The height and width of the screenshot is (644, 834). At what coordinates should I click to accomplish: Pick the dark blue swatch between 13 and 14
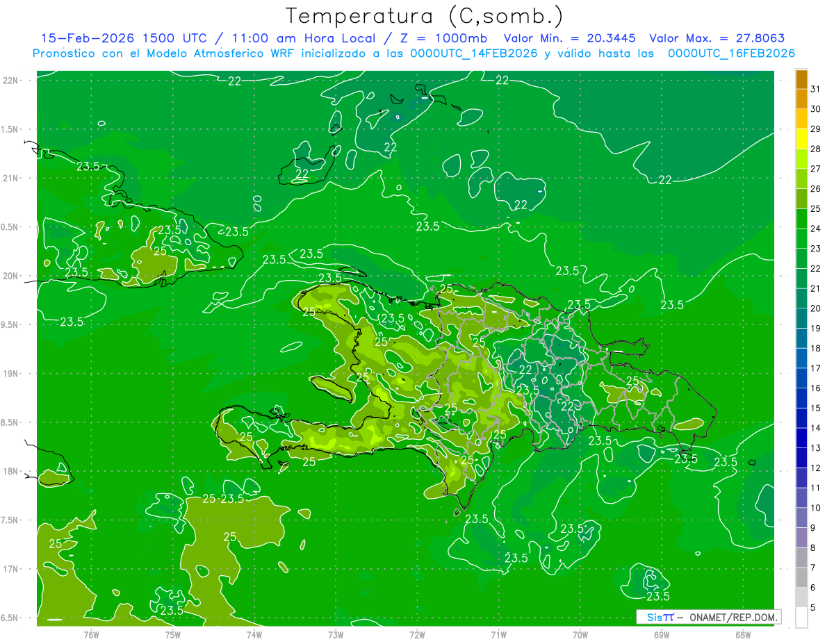pos(801,438)
